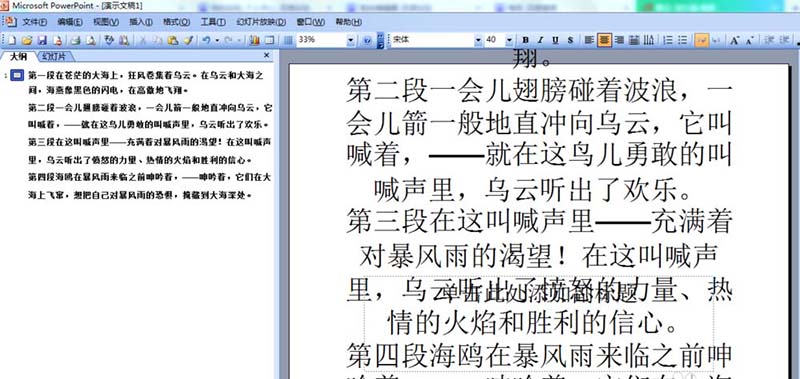
Task: Click the Open folder icon
Action: coord(27,40)
